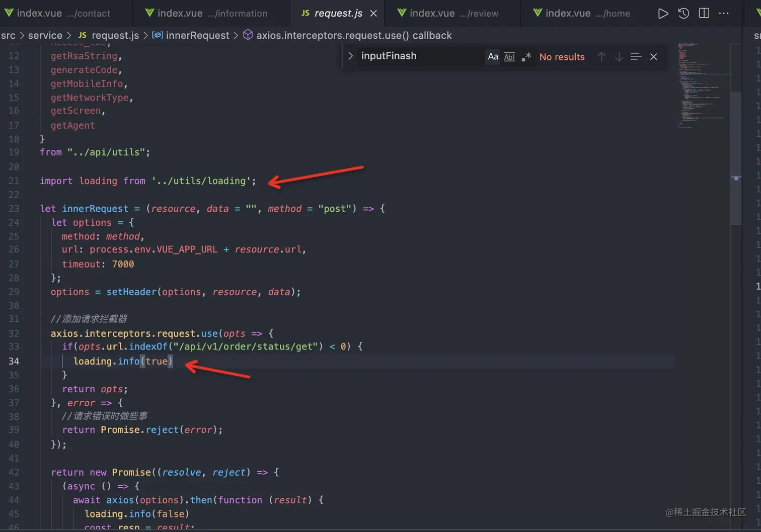
Task: Click the vertical scrollbar slider
Action: click(736, 157)
